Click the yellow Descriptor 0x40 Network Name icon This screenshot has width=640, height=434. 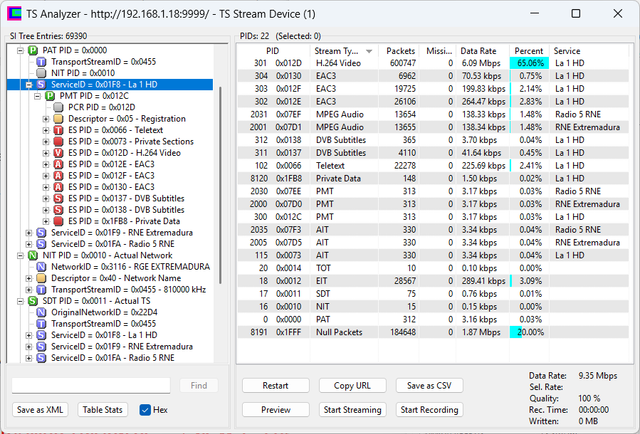pos(41,278)
